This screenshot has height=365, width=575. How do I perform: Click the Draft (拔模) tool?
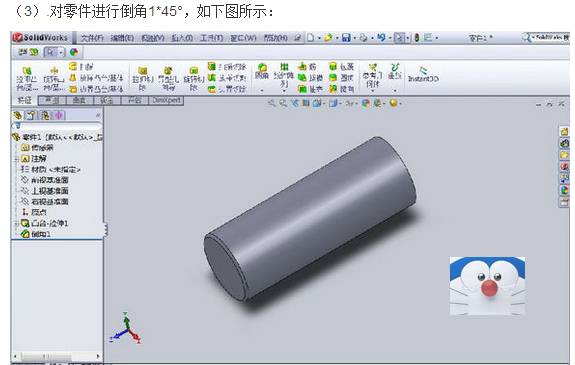(311, 78)
